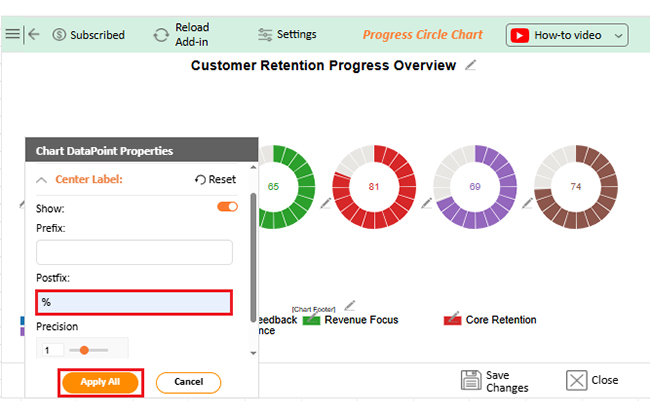Open the How-to video dropdown arrow
The width and height of the screenshot is (650, 416).
(x=619, y=35)
